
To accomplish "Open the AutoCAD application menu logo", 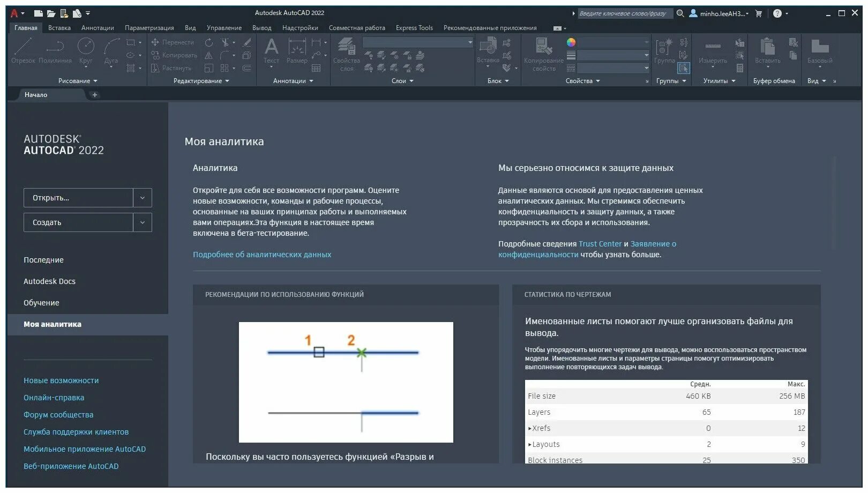I will [x=15, y=13].
